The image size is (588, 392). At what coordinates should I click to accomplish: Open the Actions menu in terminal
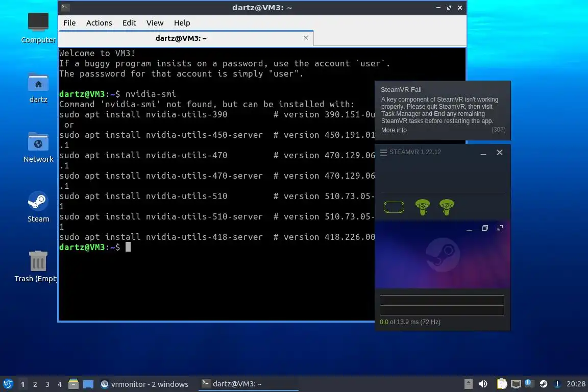(x=99, y=23)
